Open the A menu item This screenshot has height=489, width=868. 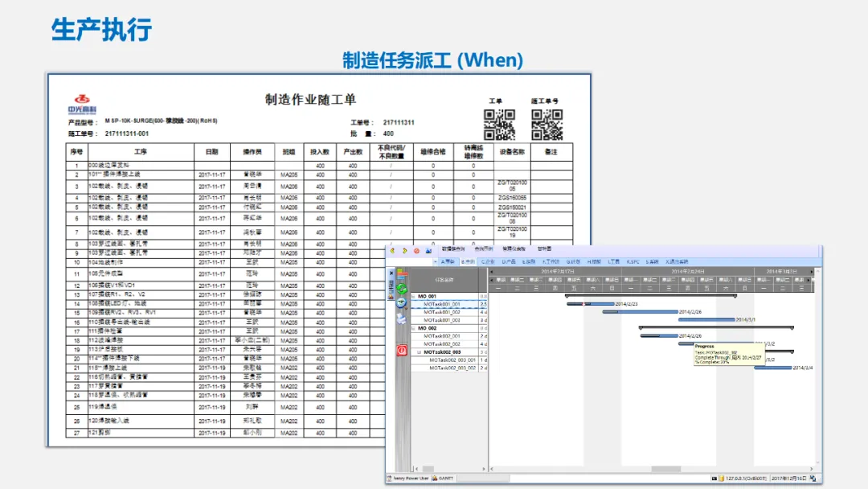[448, 262]
